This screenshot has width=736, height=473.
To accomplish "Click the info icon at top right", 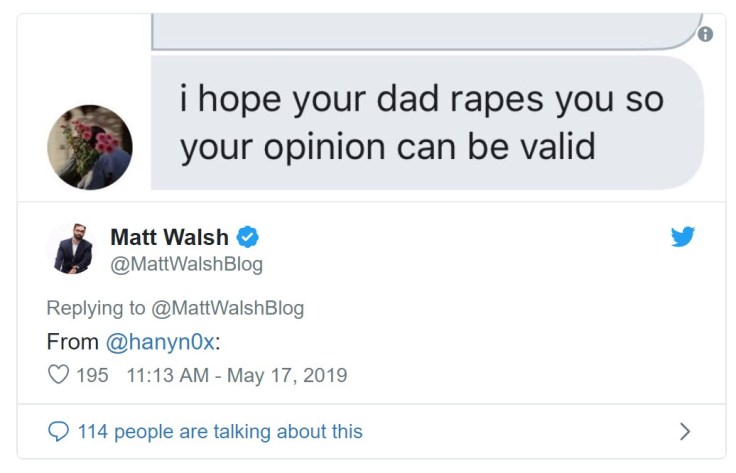I will point(705,34).
